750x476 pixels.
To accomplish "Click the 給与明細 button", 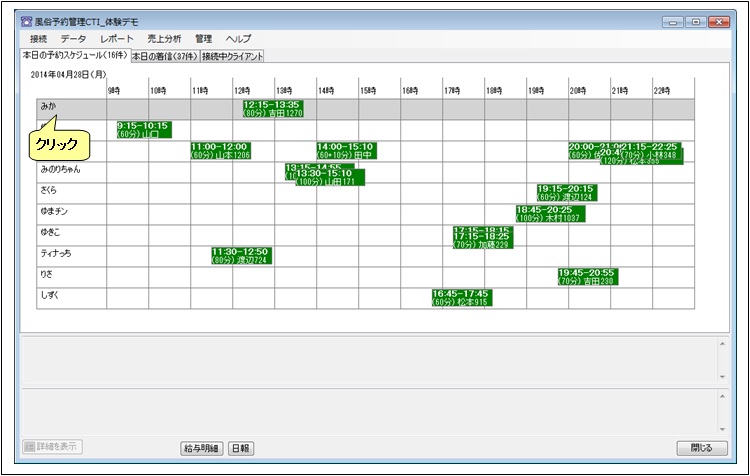I will point(201,448).
